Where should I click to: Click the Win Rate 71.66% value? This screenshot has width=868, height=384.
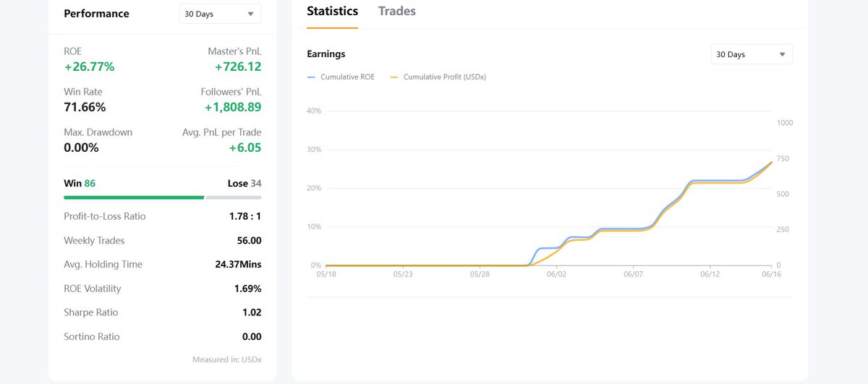coord(85,107)
